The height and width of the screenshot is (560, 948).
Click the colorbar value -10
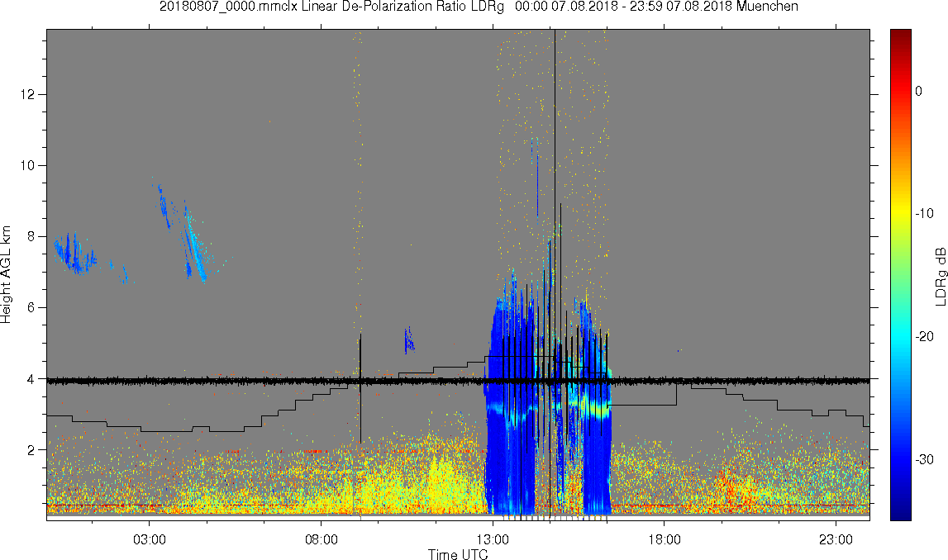click(924, 213)
